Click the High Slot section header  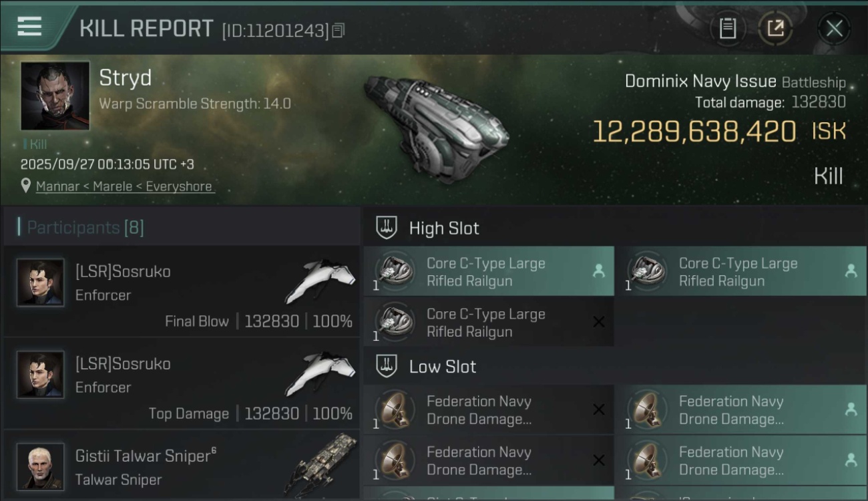pos(444,228)
